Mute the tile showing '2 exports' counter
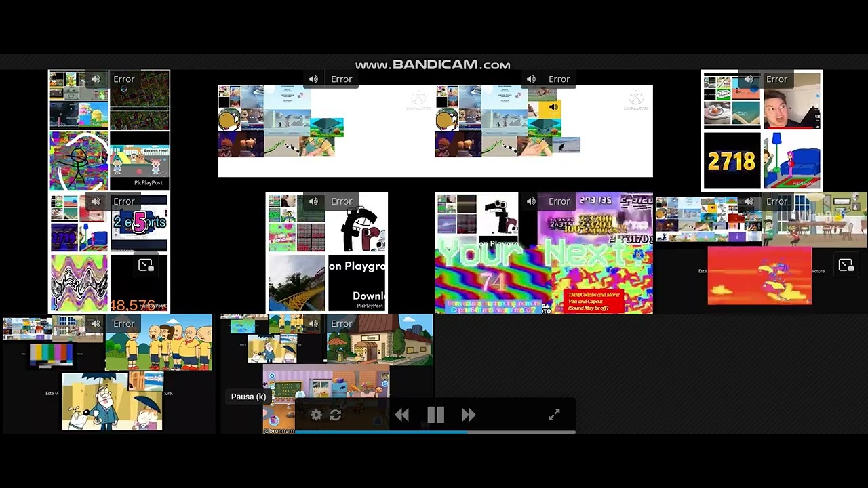 coord(96,201)
